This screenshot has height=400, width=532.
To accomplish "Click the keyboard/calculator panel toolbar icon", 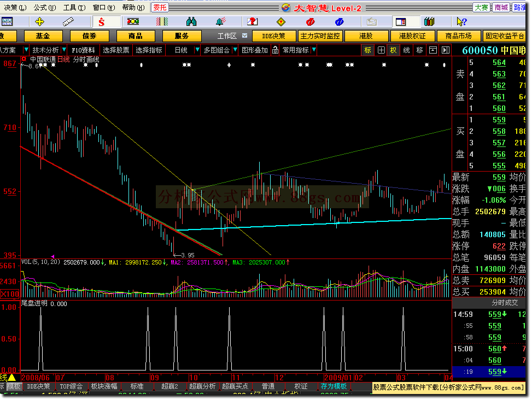I will click(x=7, y=22).
